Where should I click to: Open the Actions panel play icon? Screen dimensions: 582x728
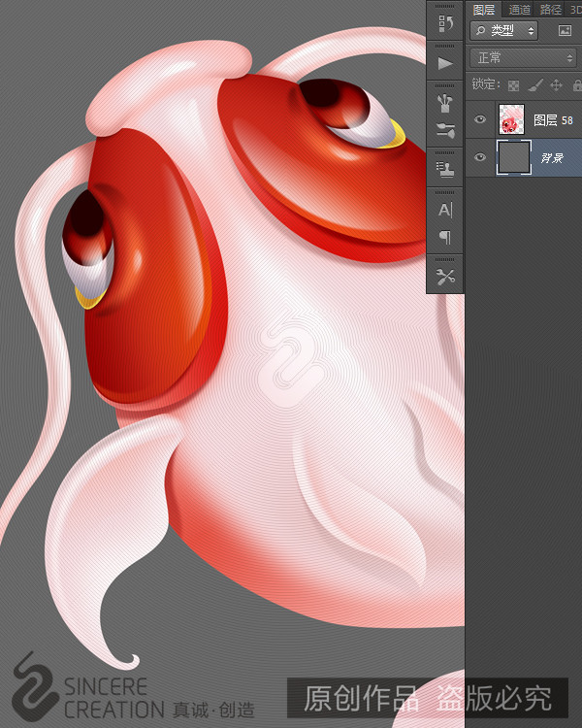445,64
